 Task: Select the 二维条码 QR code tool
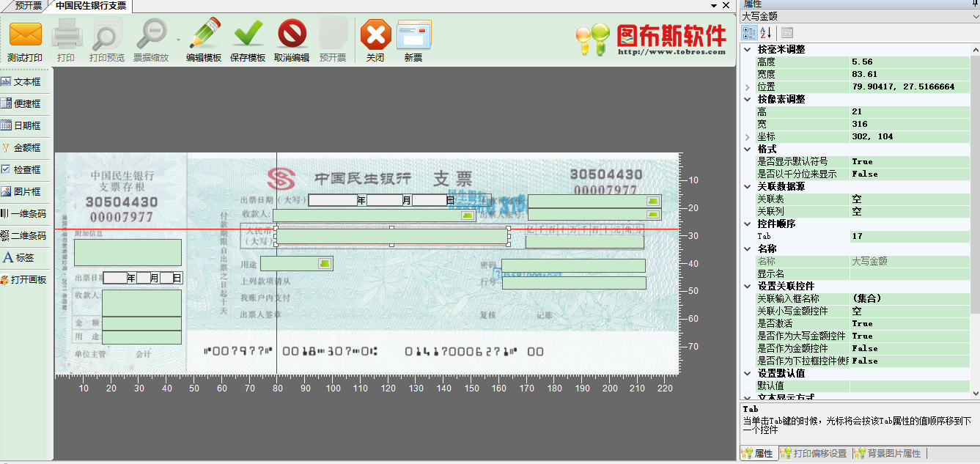click(x=26, y=236)
